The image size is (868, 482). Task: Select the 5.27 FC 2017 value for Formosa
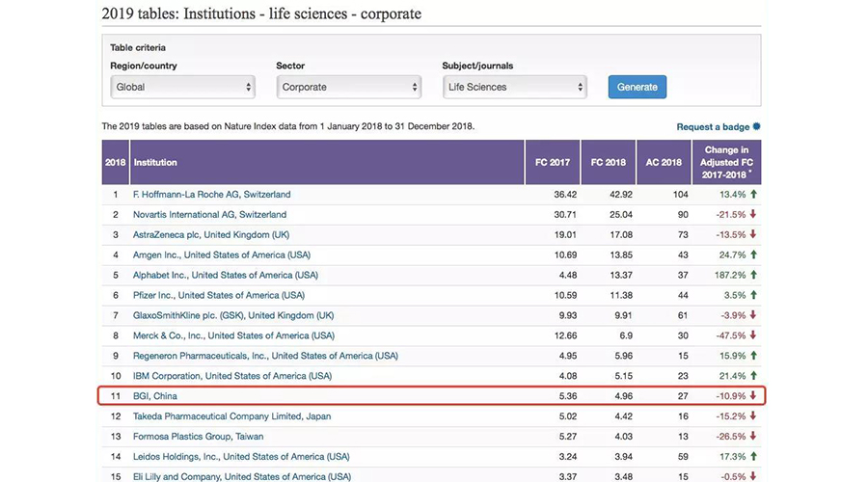click(568, 437)
